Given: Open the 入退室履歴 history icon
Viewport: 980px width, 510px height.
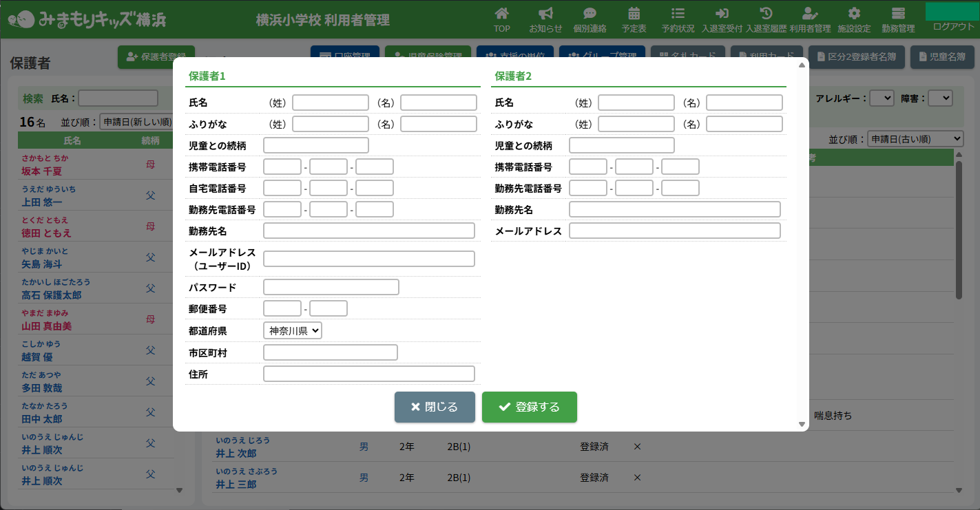Looking at the screenshot, I should point(766,19).
